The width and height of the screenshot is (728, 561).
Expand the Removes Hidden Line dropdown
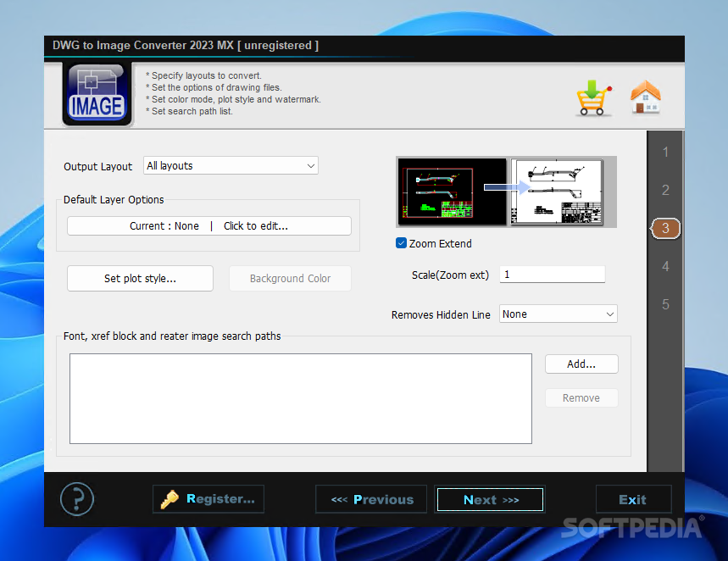click(x=558, y=314)
